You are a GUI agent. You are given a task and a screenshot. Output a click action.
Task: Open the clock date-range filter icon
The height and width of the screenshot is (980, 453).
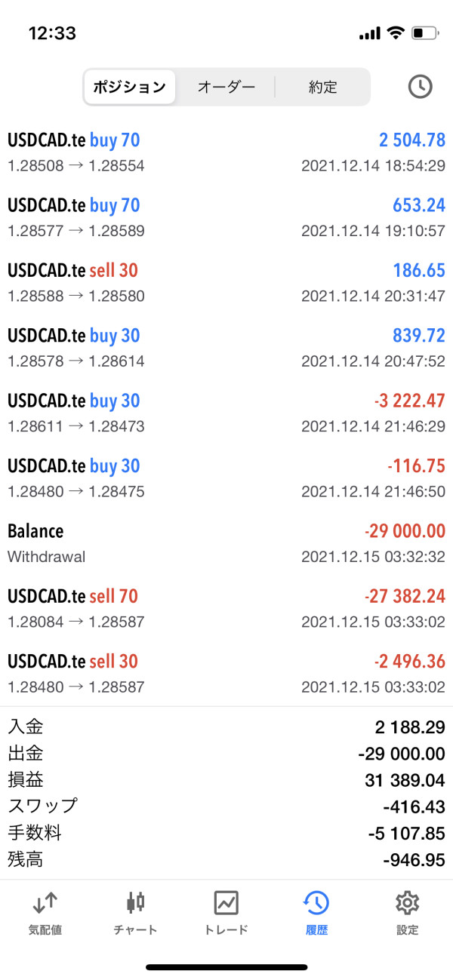click(x=420, y=87)
